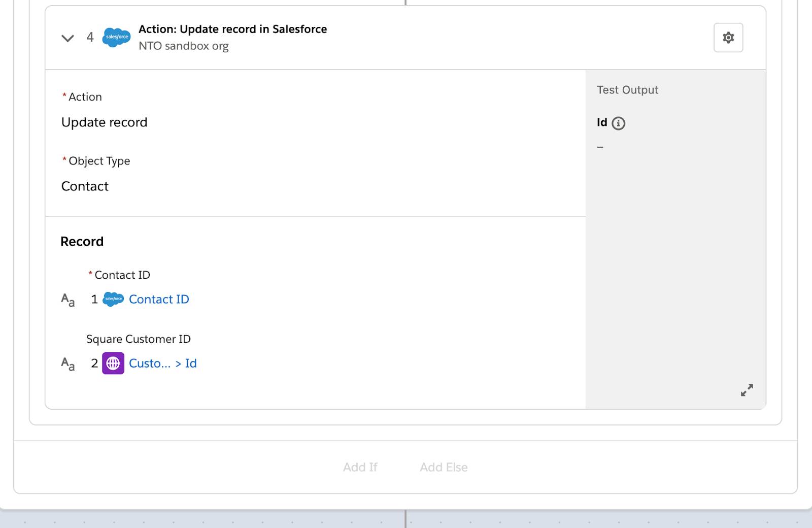Click the 'Record' section heading
The width and height of the screenshot is (812, 528).
pyautogui.click(x=82, y=241)
